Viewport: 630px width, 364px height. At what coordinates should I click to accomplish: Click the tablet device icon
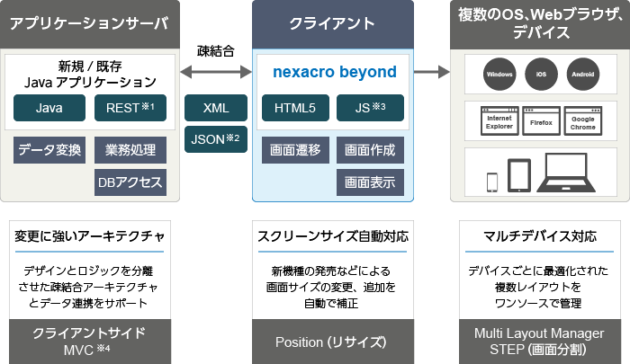point(519,175)
